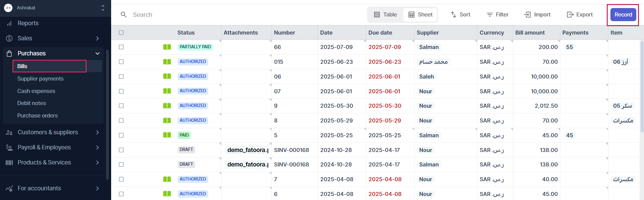
Task: Open the demo_fatoora attachment for Nour's draft
Action: tap(247, 150)
